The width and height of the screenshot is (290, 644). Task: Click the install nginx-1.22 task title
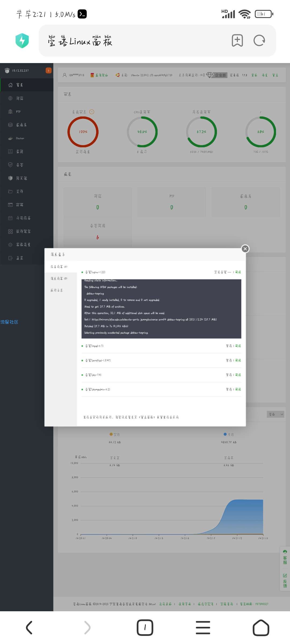(x=95, y=272)
